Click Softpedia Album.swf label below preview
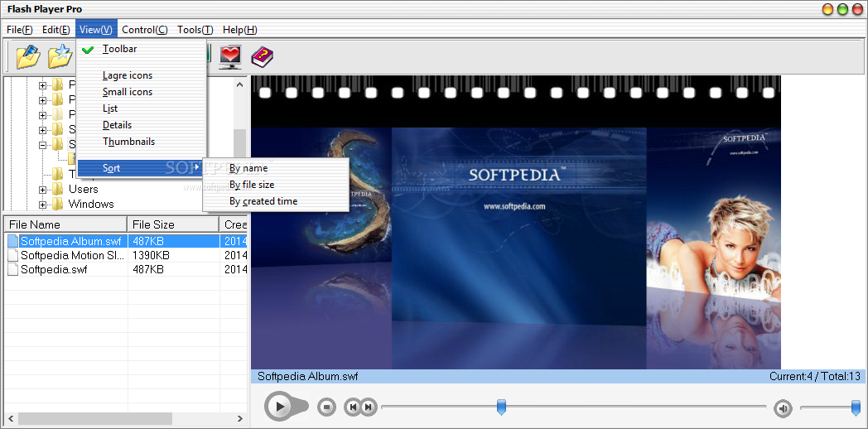The image size is (868, 429). tap(308, 377)
